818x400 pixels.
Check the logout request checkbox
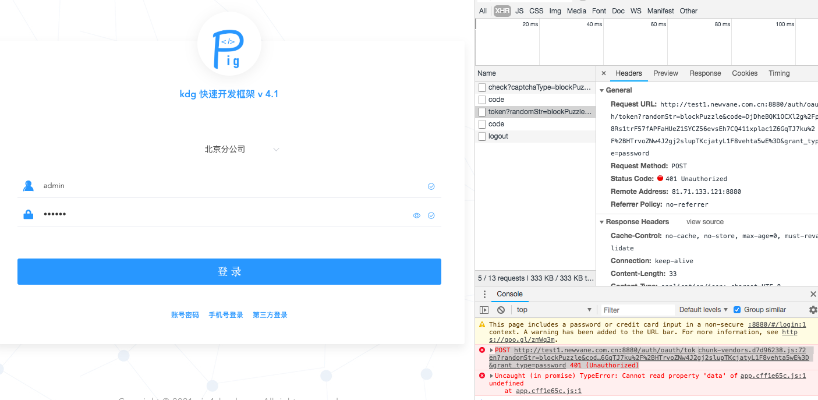coord(482,136)
